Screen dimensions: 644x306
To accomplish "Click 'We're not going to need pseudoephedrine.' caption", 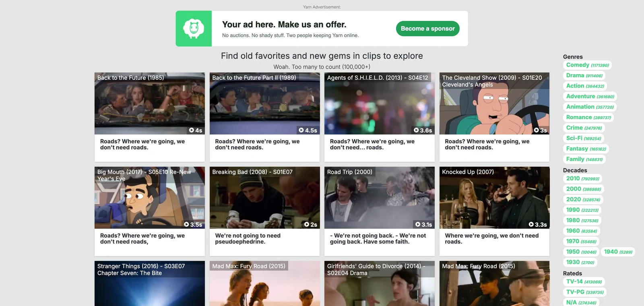I will [x=248, y=239].
